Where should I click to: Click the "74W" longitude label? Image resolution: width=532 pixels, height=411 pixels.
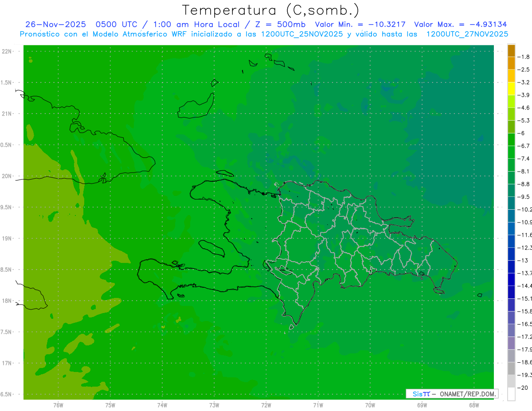point(162,405)
